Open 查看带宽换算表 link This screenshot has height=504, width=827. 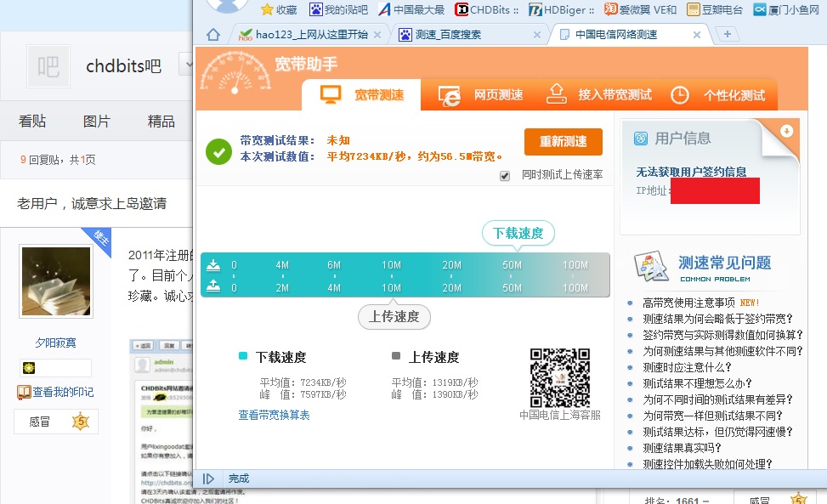click(274, 415)
